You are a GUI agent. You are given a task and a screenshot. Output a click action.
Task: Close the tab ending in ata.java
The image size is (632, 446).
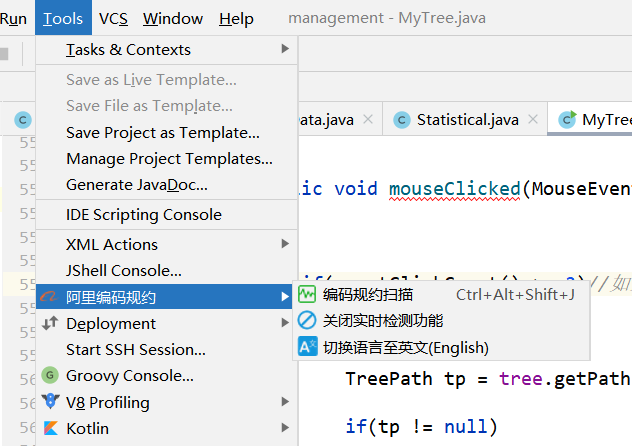click(368, 119)
